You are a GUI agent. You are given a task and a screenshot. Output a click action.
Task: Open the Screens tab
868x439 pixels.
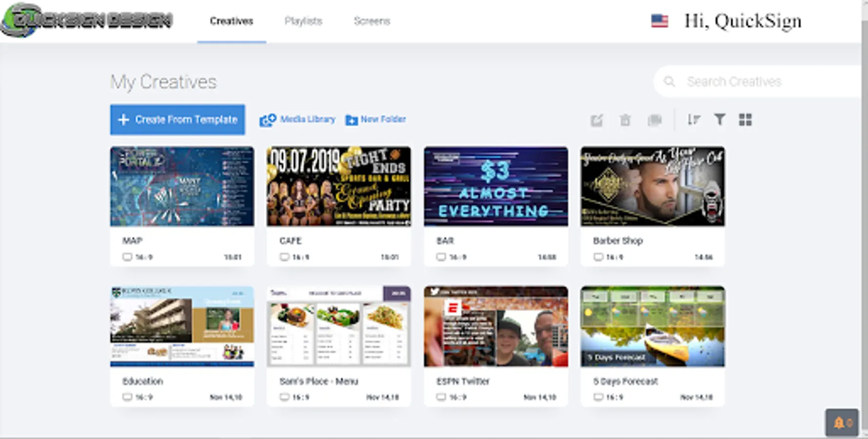pyautogui.click(x=372, y=21)
